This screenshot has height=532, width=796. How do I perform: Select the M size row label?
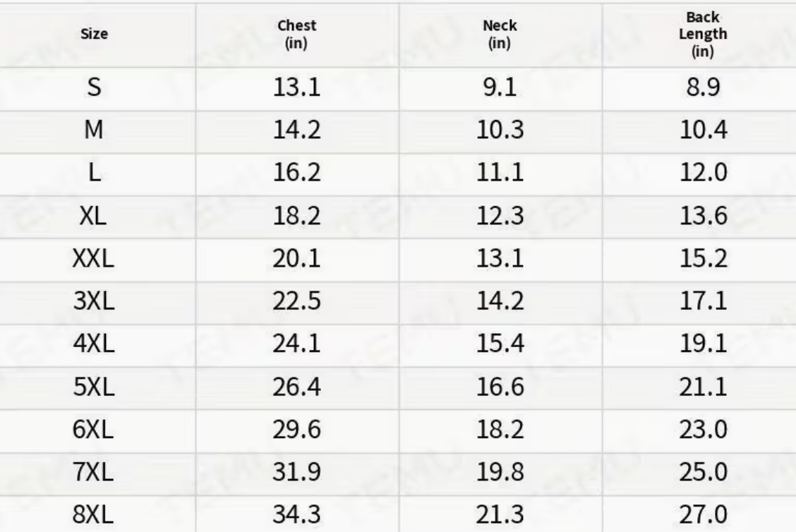click(95, 131)
